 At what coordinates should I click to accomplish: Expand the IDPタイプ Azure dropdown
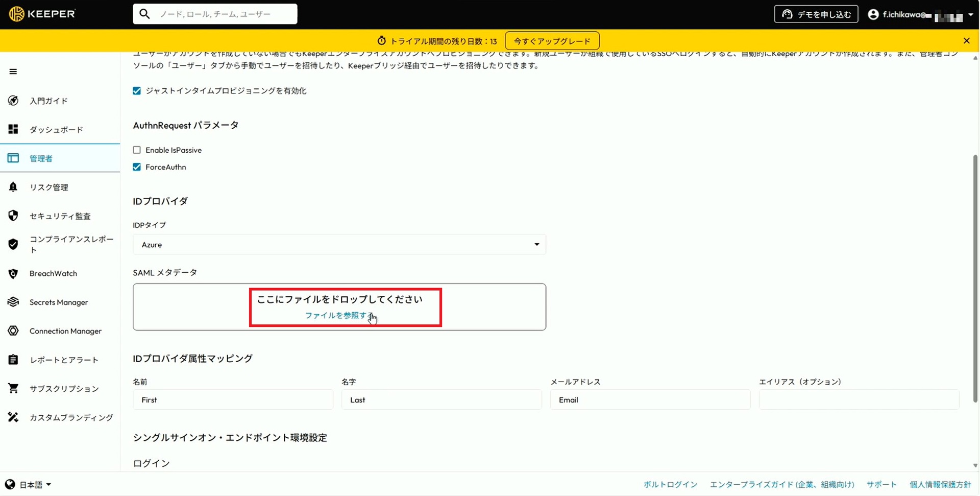339,245
